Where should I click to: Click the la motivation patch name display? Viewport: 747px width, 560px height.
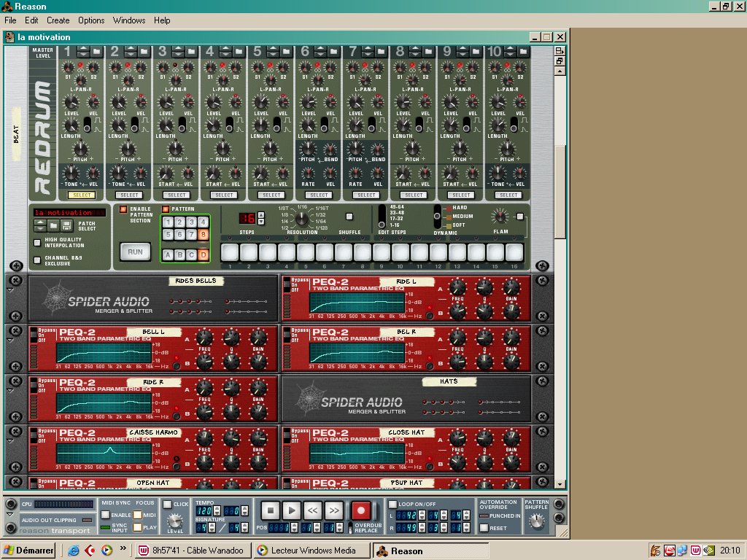[x=69, y=212]
